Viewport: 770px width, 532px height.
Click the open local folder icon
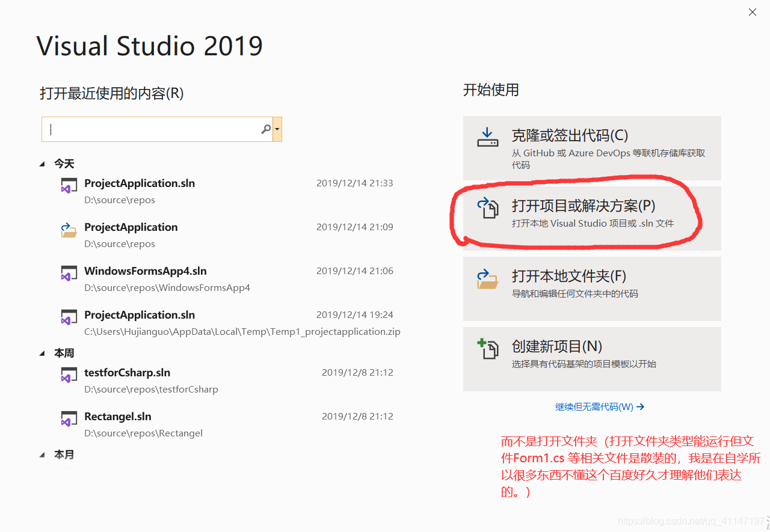488,278
